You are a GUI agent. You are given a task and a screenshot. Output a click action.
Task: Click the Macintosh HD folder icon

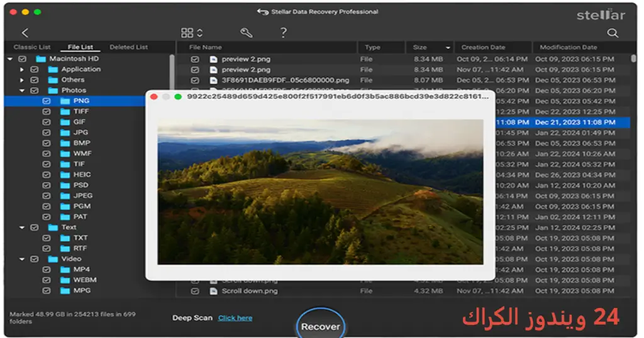(x=41, y=59)
